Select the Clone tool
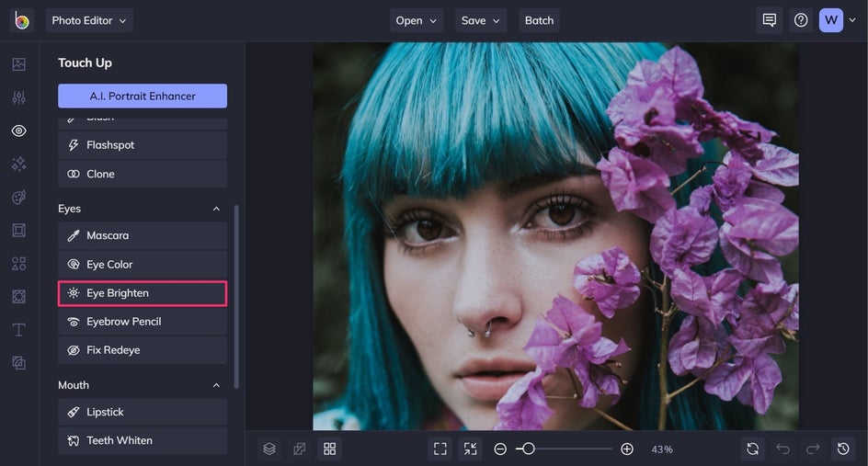This screenshot has width=868, height=466. pos(143,174)
